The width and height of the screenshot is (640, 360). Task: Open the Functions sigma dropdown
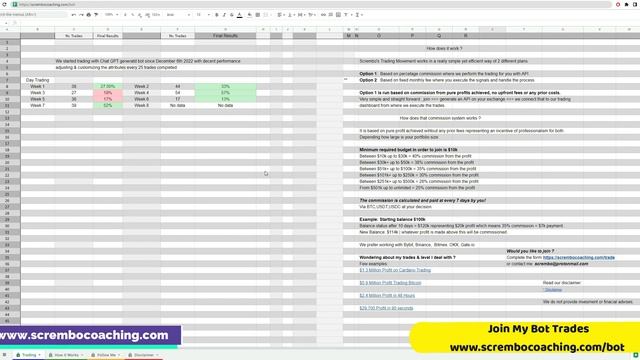pos(359,15)
